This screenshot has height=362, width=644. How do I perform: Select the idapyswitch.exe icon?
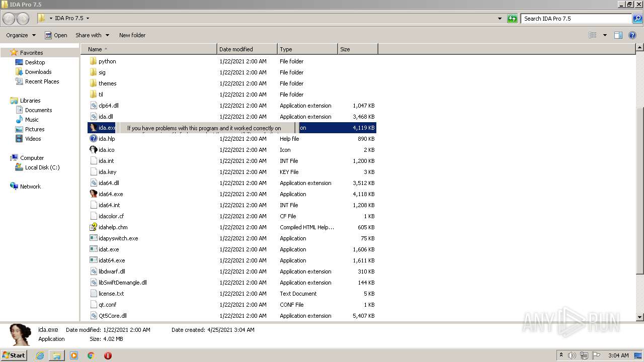click(x=93, y=238)
